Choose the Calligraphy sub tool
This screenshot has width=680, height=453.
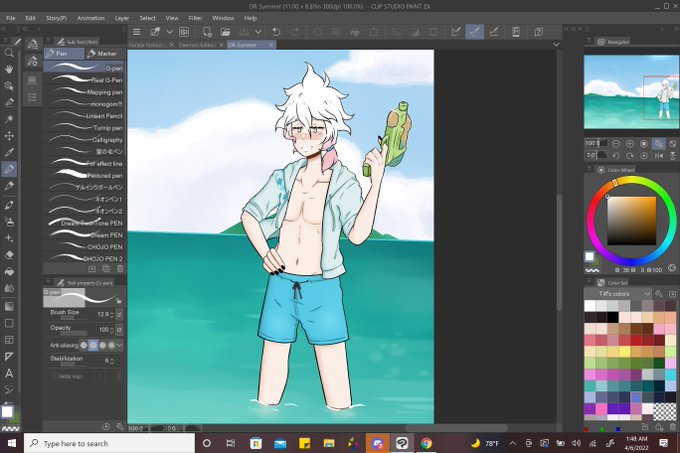84,140
